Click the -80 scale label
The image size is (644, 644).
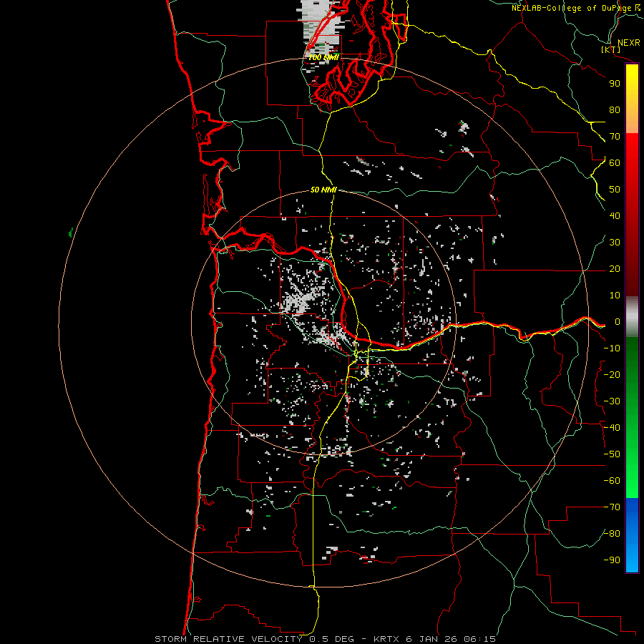click(612, 534)
